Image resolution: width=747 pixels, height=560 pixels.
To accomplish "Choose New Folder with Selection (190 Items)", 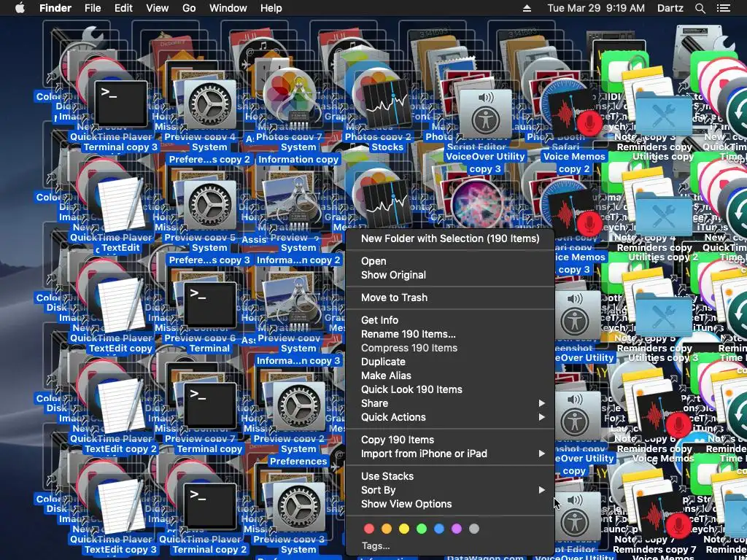I will (x=450, y=238).
